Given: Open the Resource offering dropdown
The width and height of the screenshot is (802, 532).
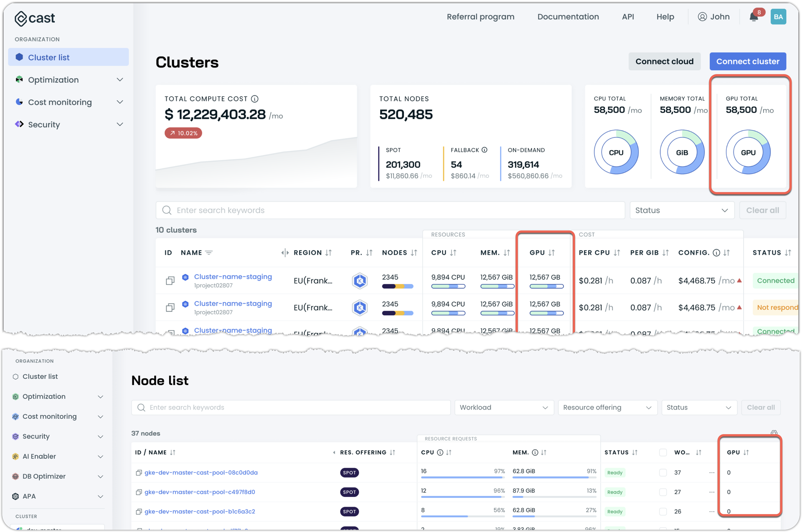Looking at the screenshot, I should [x=607, y=408].
